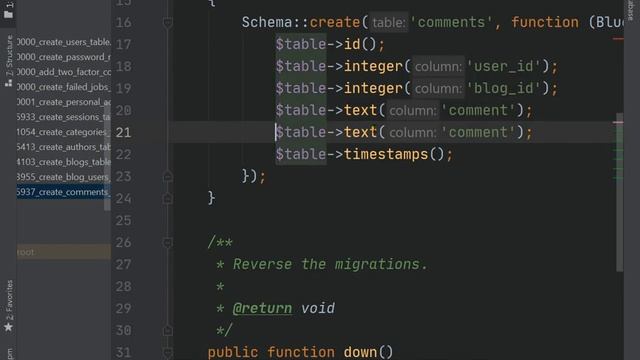Click 'text' method on line 20
Viewport: 640px width, 360px height.
pyautogui.click(x=360, y=110)
